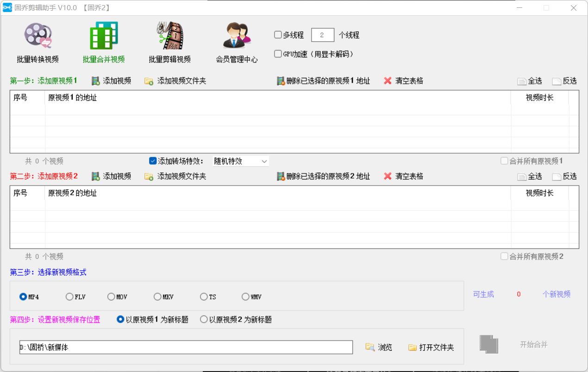Switch to 批量剪辑视频
The image size is (588, 372).
click(x=170, y=43)
